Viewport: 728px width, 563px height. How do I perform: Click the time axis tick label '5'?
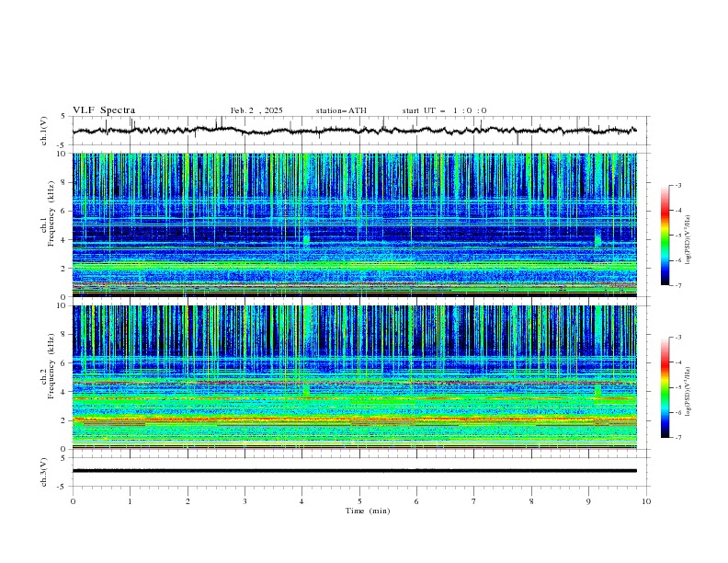click(359, 501)
